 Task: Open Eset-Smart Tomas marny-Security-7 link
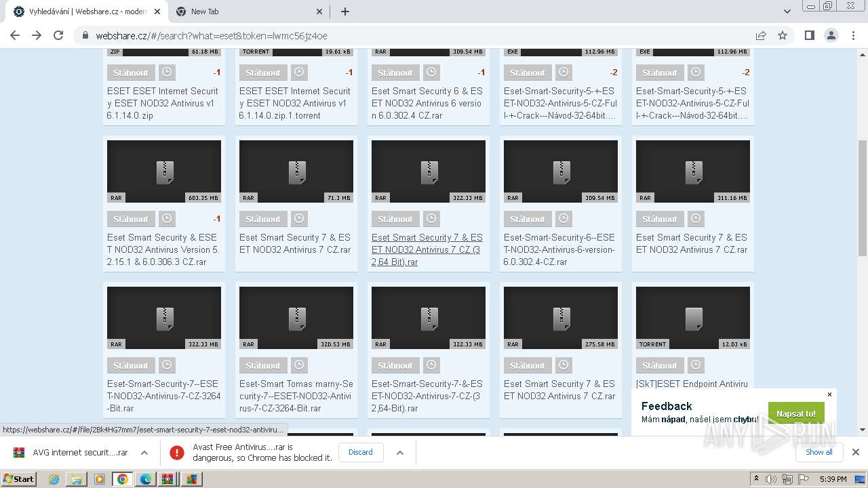pos(296,396)
